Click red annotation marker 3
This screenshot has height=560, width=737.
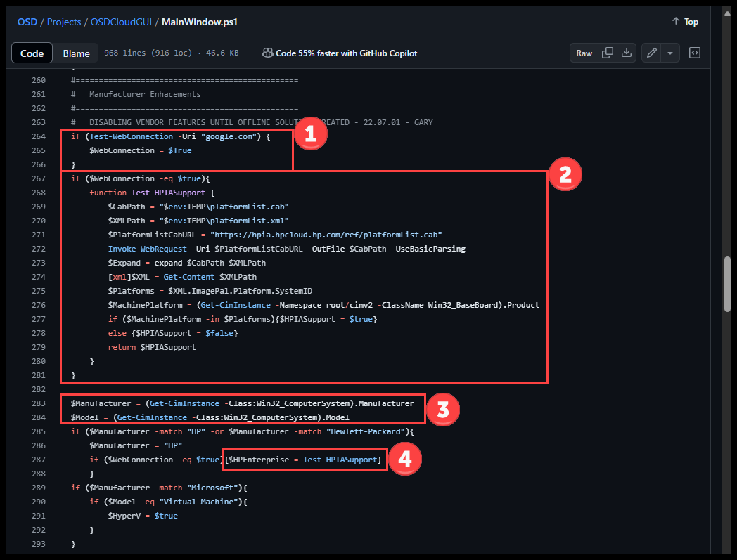click(x=443, y=410)
